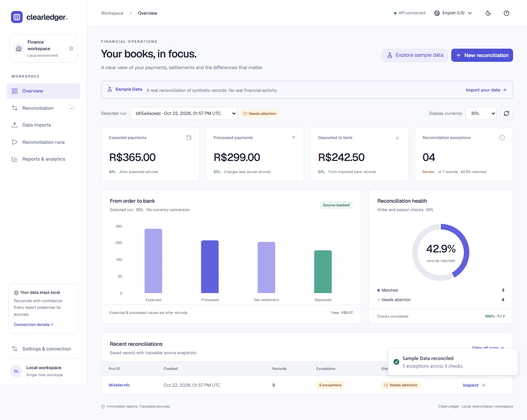
Task: Click the alert icon on Reconciliation exceptions card
Action: [502, 138]
